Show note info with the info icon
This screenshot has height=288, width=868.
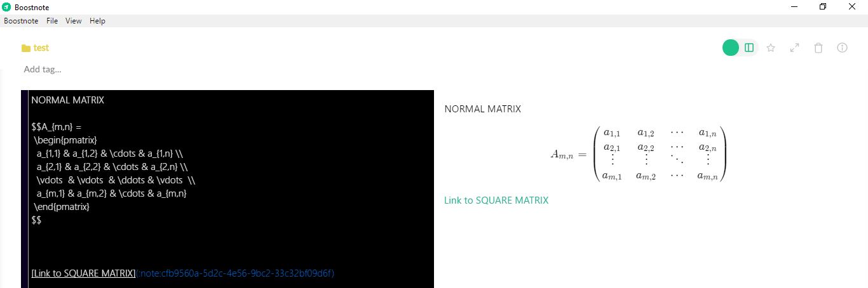(x=843, y=48)
